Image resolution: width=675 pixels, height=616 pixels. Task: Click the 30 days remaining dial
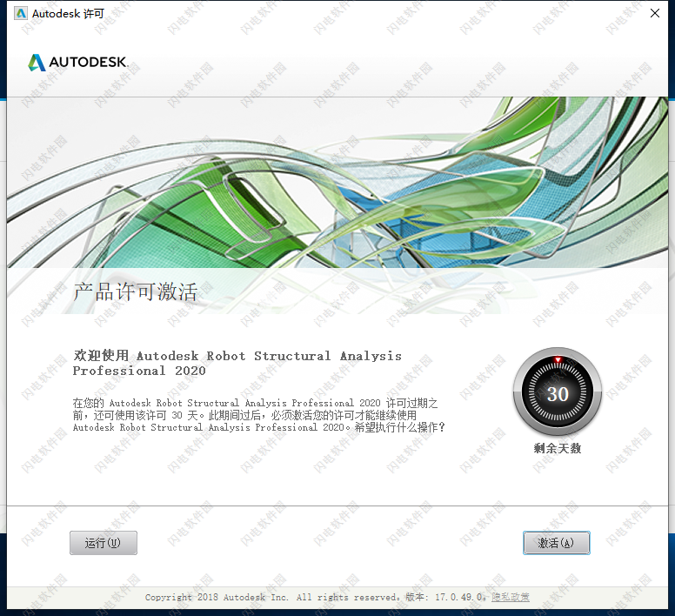click(558, 392)
